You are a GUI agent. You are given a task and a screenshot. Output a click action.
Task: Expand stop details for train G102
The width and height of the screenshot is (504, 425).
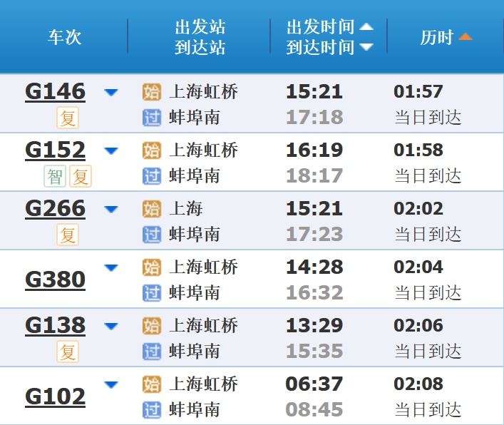110,384
